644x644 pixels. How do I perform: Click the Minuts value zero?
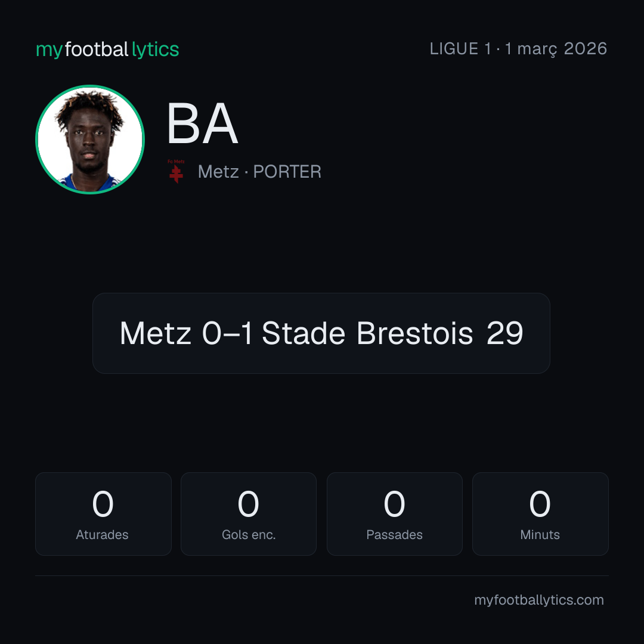540,504
